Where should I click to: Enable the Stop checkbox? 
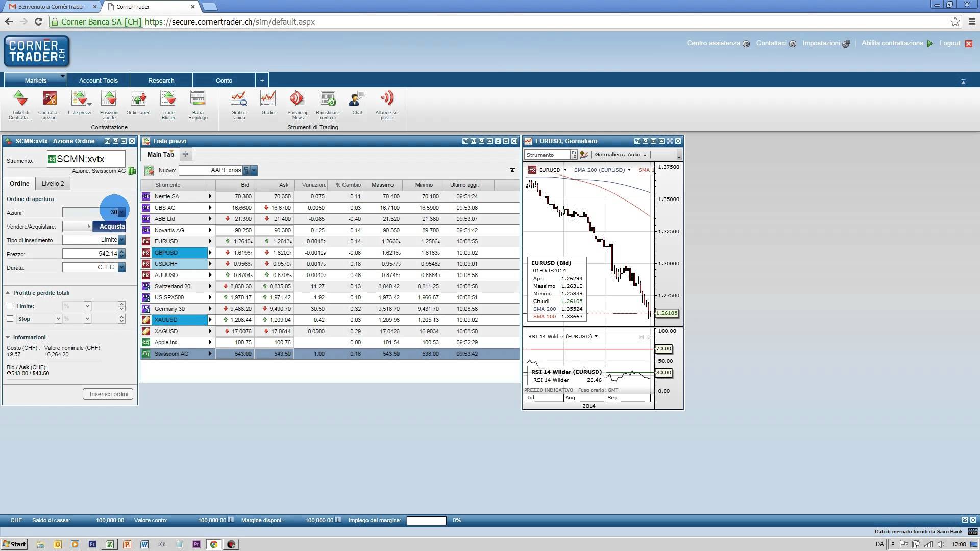coord(10,319)
